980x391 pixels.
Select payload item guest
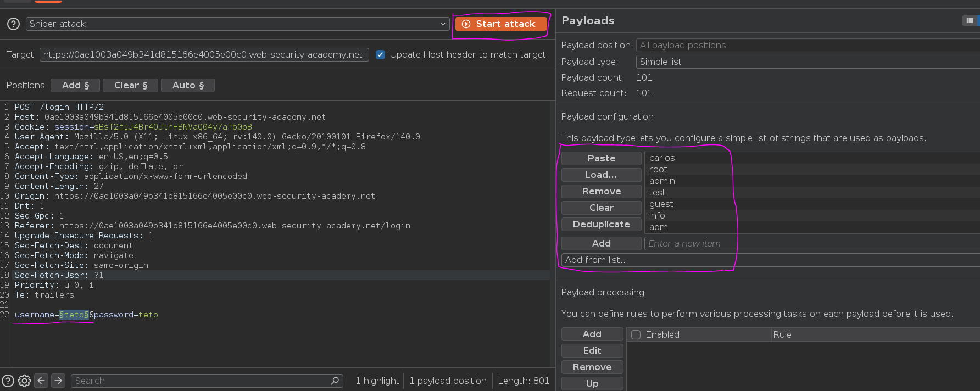pos(812,204)
